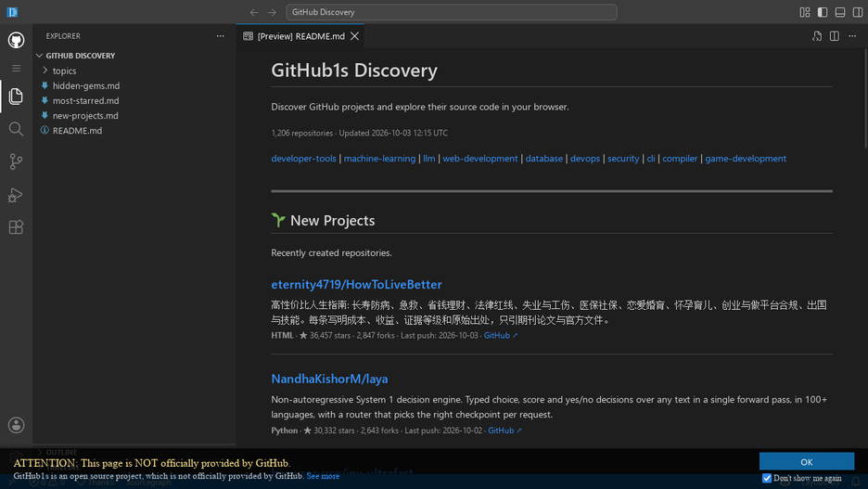Click the Show Source icon in editor toolbar
Screen dimensions: 868x489
coord(817,36)
